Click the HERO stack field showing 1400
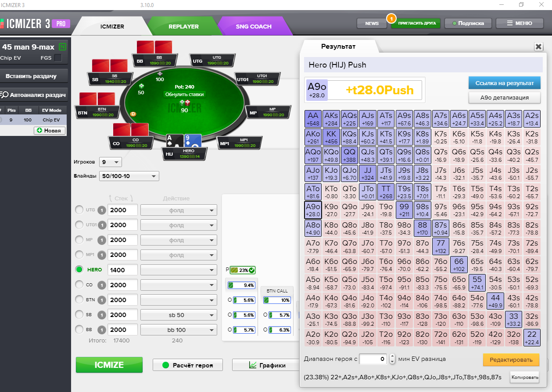The height and width of the screenshot is (392, 552). pos(122,270)
